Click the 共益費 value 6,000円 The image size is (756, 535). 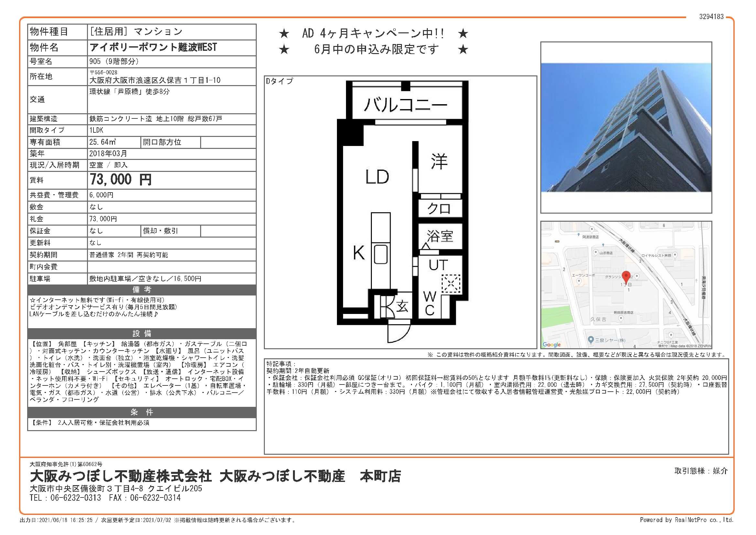[x=102, y=195]
